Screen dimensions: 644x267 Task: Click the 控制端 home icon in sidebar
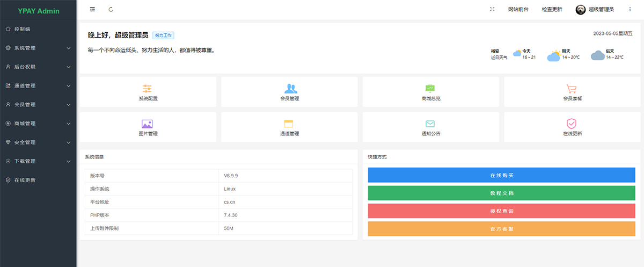[8, 28]
